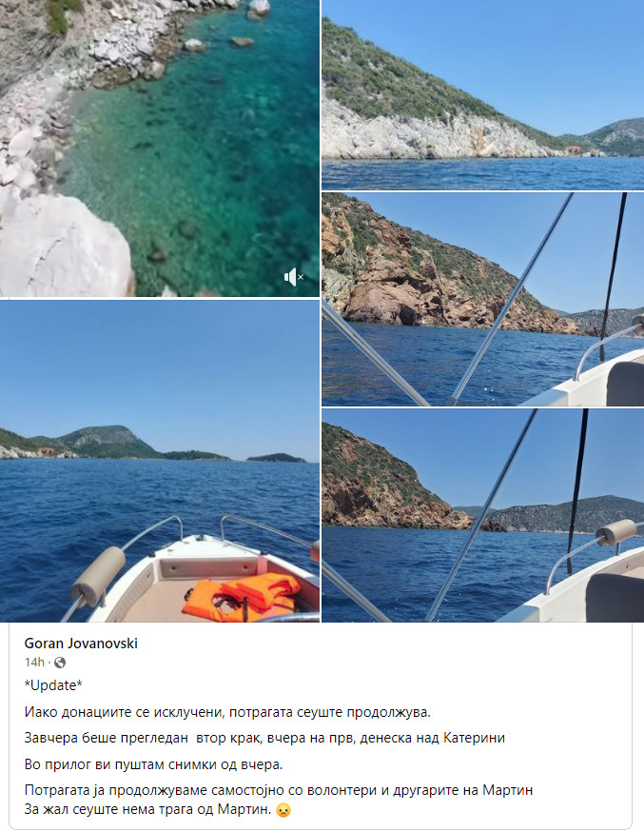Click the line about волонтери и другарите на Мартин
Screen dimensions: 644x832
point(279,790)
